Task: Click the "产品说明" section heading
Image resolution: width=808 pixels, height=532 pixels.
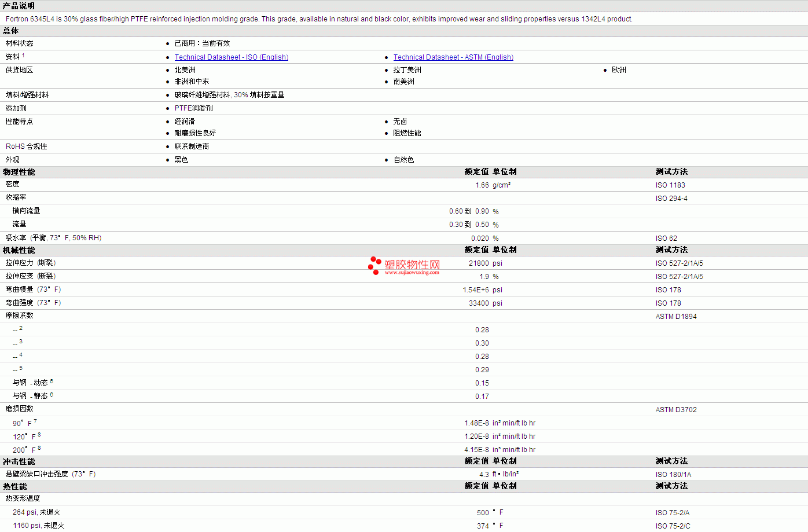Action: [x=19, y=6]
